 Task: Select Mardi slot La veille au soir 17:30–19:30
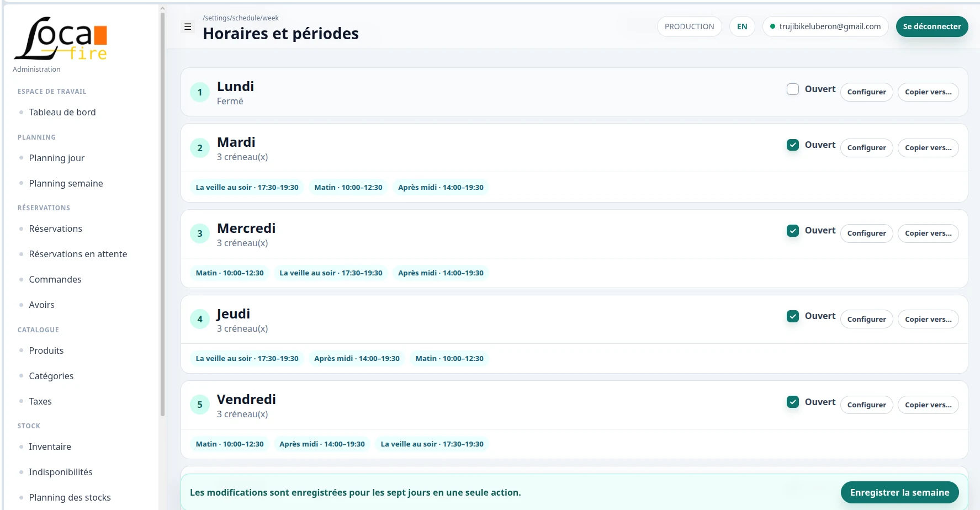(247, 188)
